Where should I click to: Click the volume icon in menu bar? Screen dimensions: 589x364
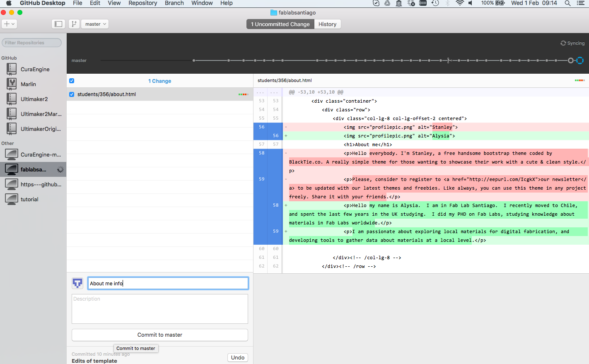point(471,3)
